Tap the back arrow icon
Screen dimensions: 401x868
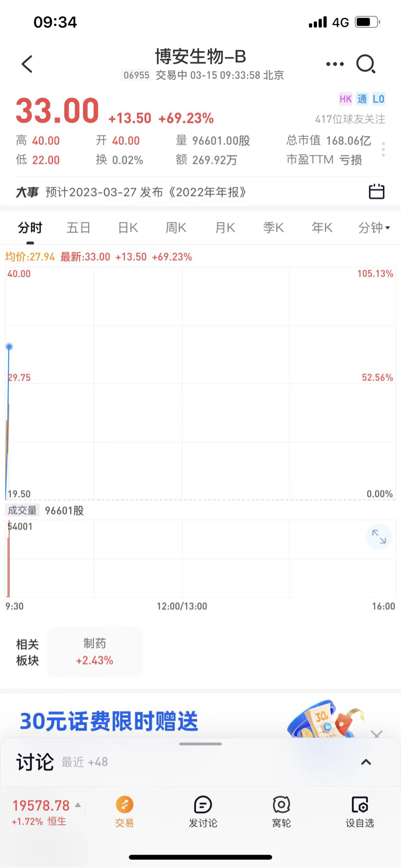pos(27,64)
